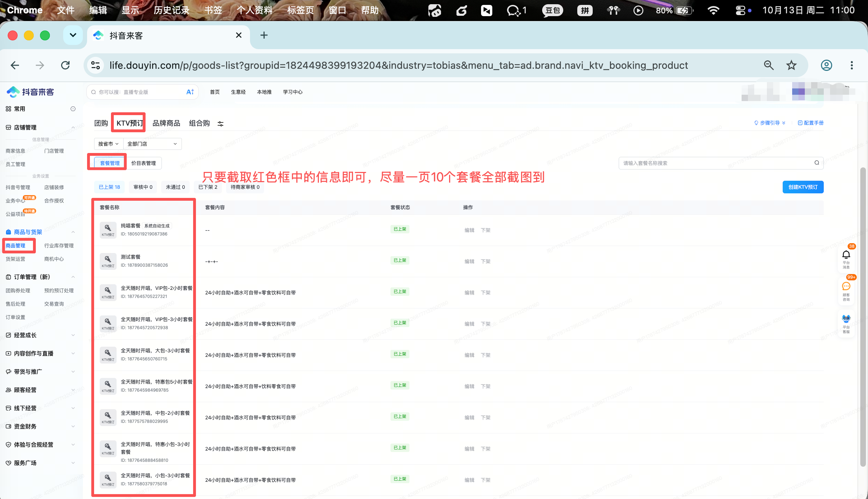Open the platform customer service mascot icon

tap(846, 319)
